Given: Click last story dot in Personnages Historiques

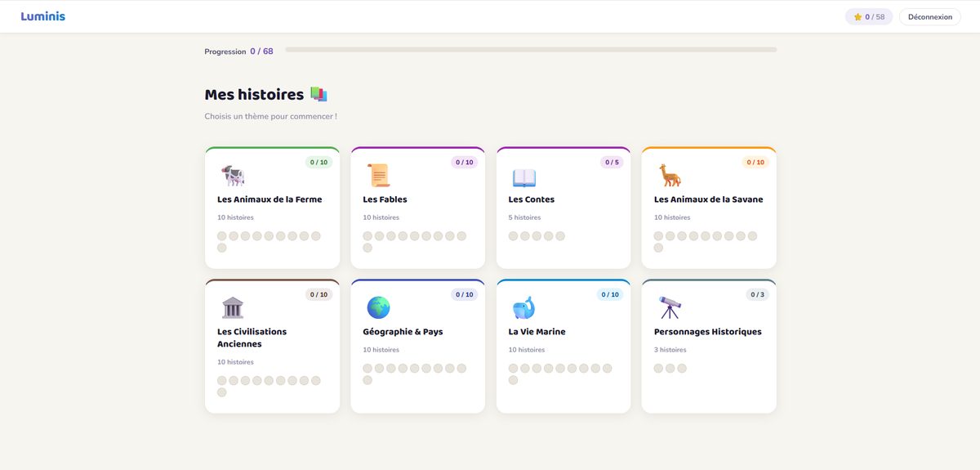Looking at the screenshot, I should (682, 369).
